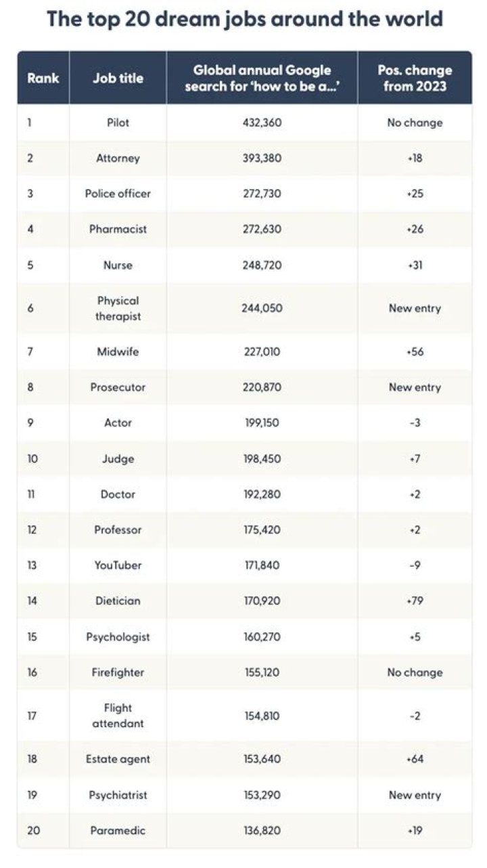Screen dimensions: 487x868
Task: Click 'New entry' in the Prosecutor row
Action: 415,387
